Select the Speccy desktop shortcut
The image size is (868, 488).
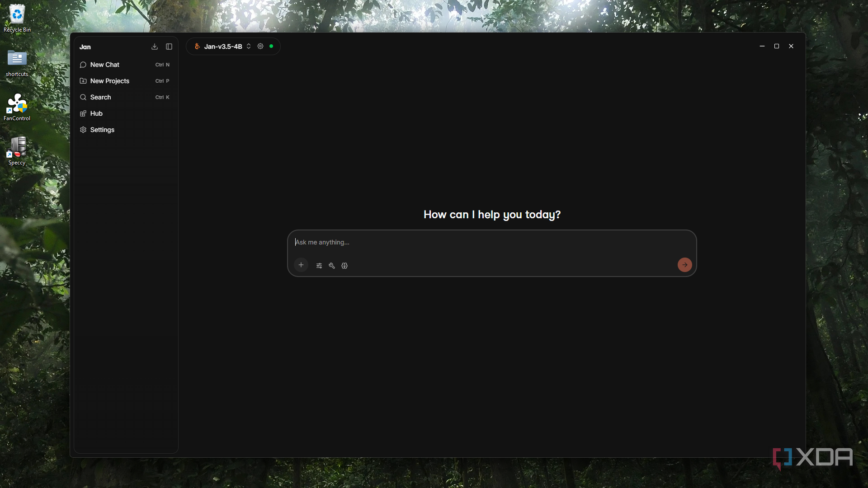17,151
